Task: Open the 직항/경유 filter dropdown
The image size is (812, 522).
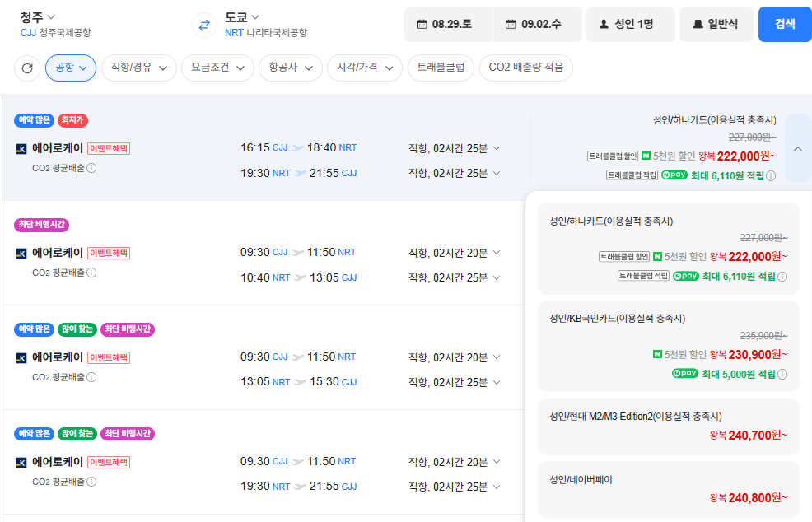Action: (x=139, y=68)
